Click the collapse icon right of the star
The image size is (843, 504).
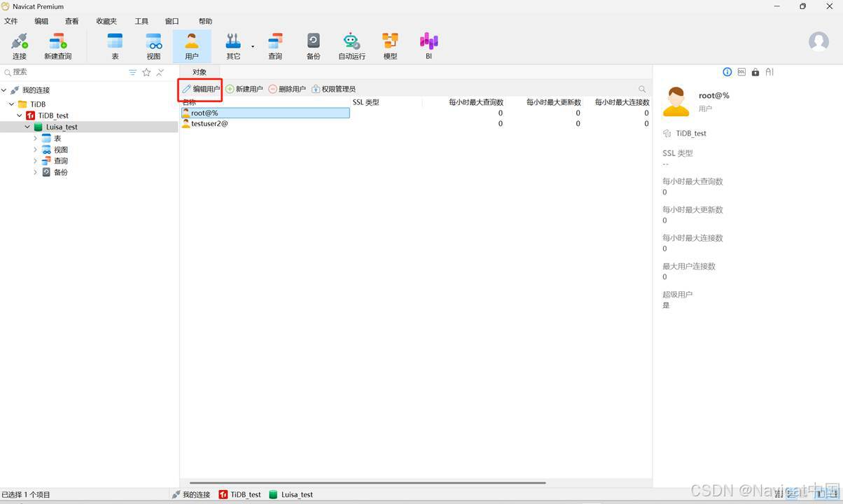click(x=160, y=72)
